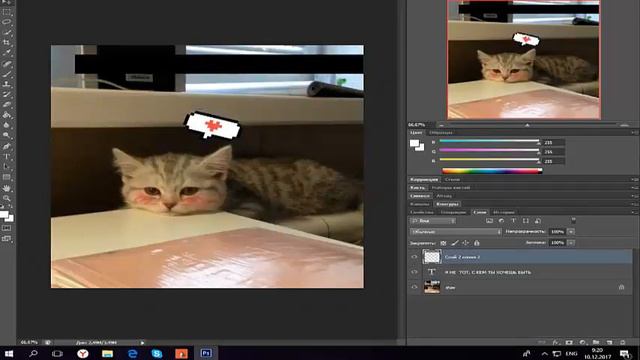Select the Lasso tool
This screenshot has width=640, height=360.
click(7, 22)
